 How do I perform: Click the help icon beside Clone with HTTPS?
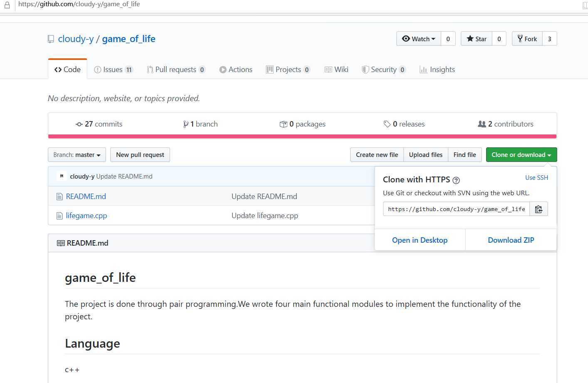pyautogui.click(x=456, y=180)
